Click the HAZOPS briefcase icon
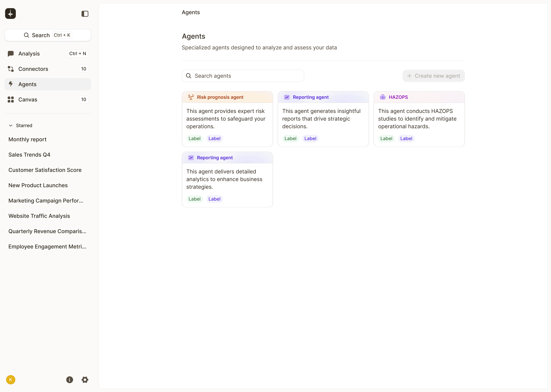 (382, 97)
